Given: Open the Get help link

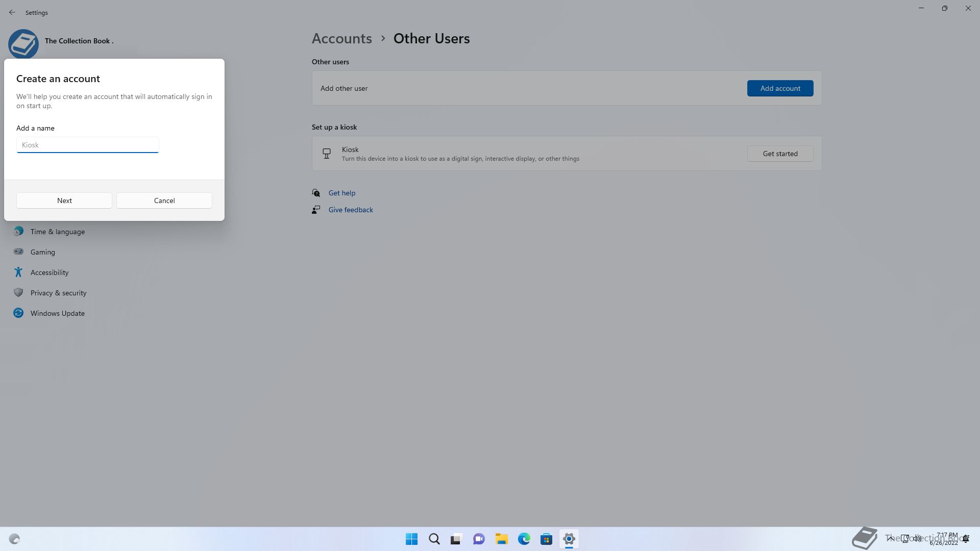Looking at the screenshot, I should (x=341, y=193).
